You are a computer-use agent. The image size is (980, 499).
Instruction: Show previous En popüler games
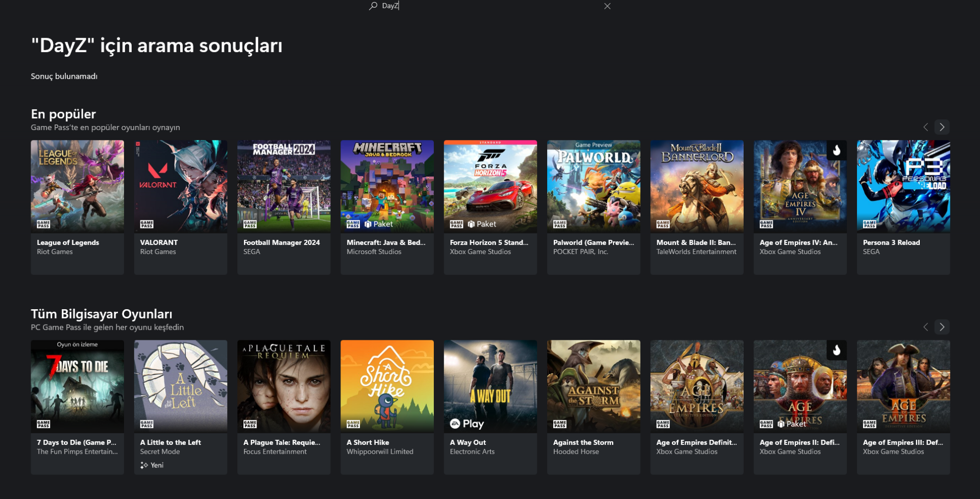pyautogui.click(x=925, y=127)
